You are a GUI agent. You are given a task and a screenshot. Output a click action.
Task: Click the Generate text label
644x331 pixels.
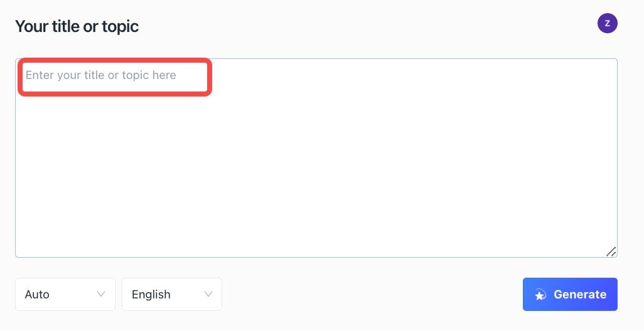coord(580,295)
